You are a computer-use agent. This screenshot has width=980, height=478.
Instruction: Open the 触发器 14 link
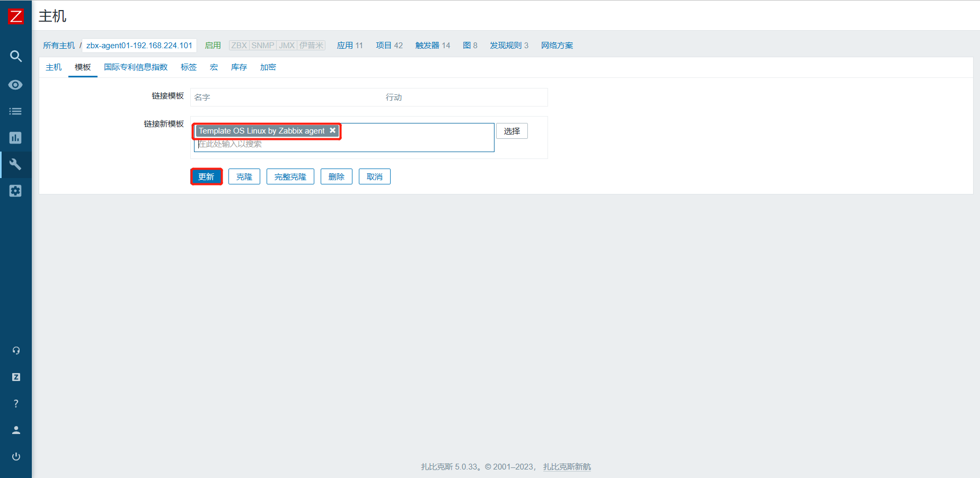432,46
